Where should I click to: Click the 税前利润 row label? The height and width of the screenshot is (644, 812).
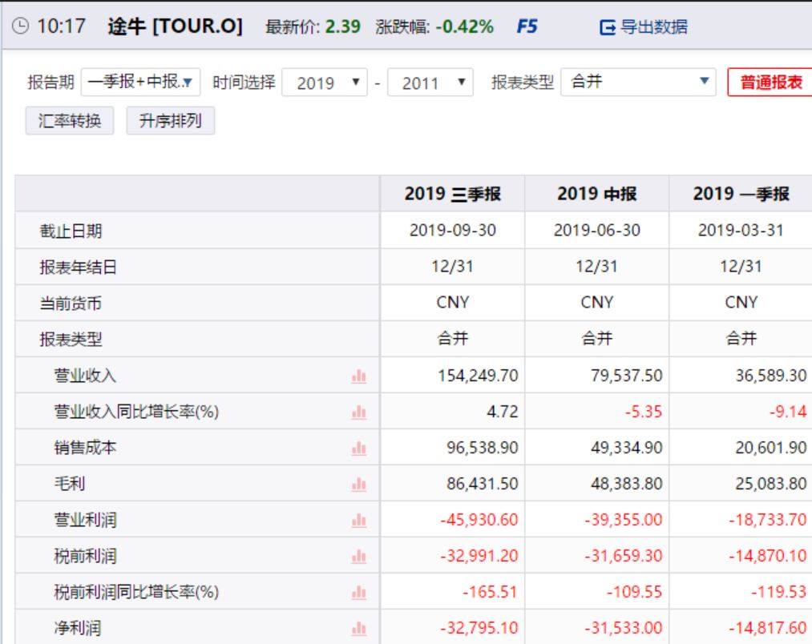86,556
